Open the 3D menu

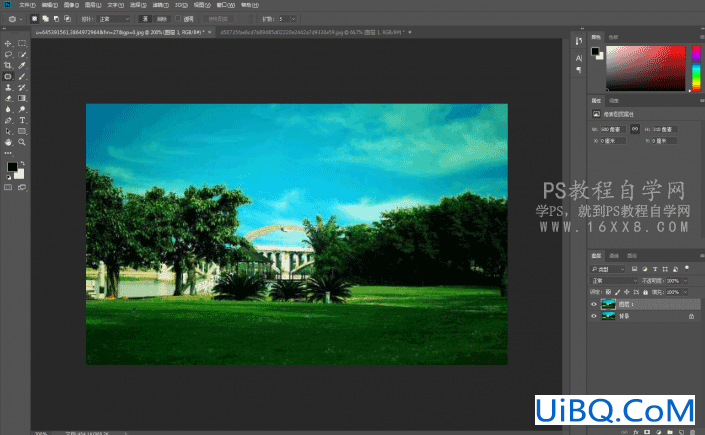coord(181,5)
